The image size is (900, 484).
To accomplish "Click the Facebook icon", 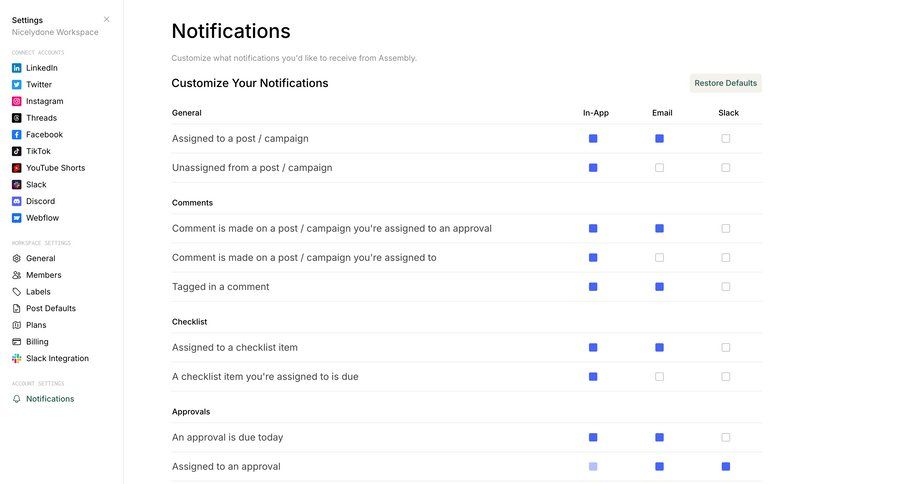I will click(17, 134).
